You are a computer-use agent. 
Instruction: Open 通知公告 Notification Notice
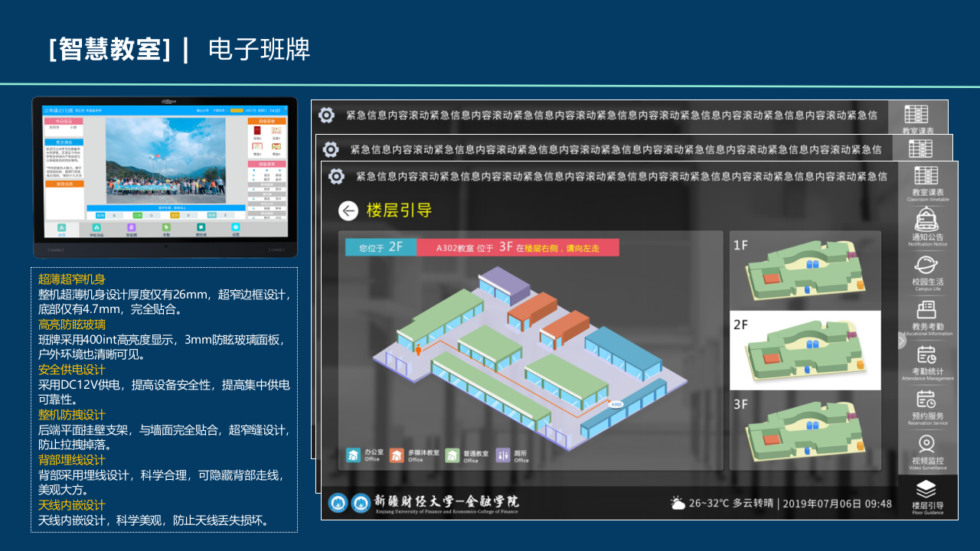coord(926,226)
